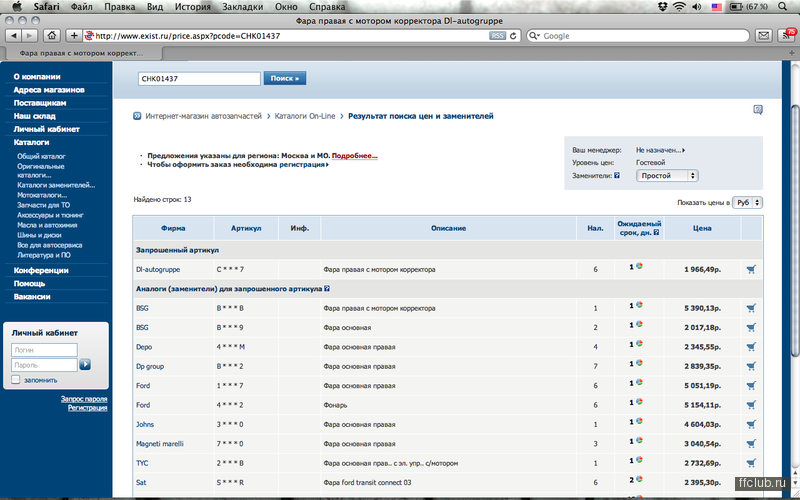Click the RSS badge in address bar
This screenshot has height=500, width=800.
(497, 36)
